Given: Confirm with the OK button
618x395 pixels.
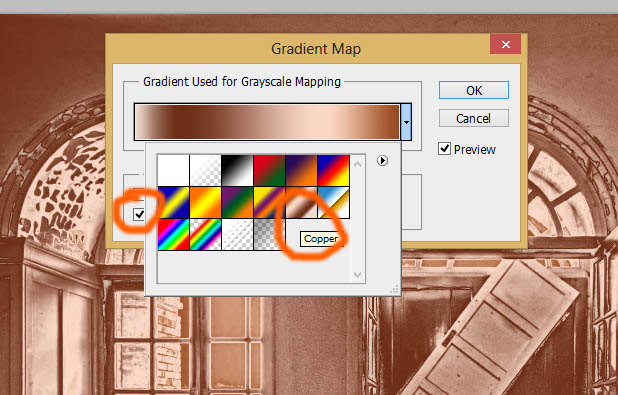Looking at the screenshot, I should pos(474,90).
